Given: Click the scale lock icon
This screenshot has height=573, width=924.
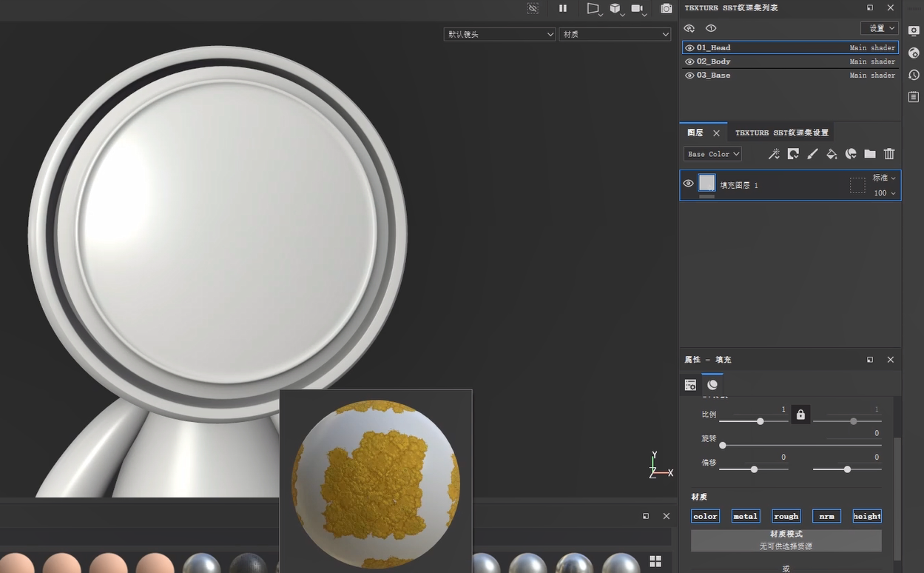Looking at the screenshot, I should tap(800, 415).
